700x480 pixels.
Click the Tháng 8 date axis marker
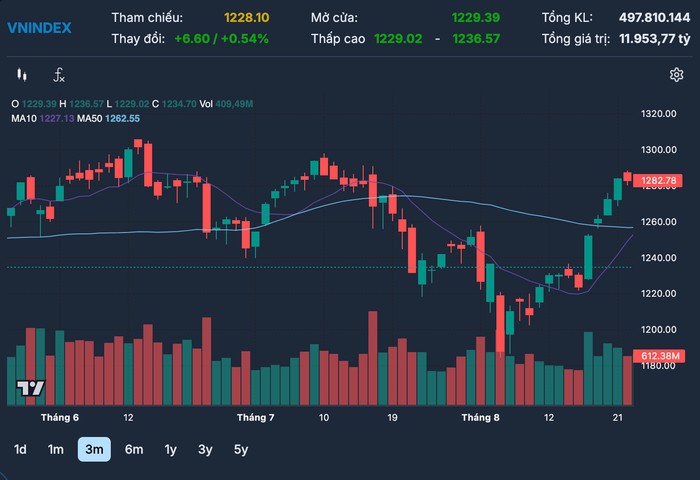[x=480, y=417]
